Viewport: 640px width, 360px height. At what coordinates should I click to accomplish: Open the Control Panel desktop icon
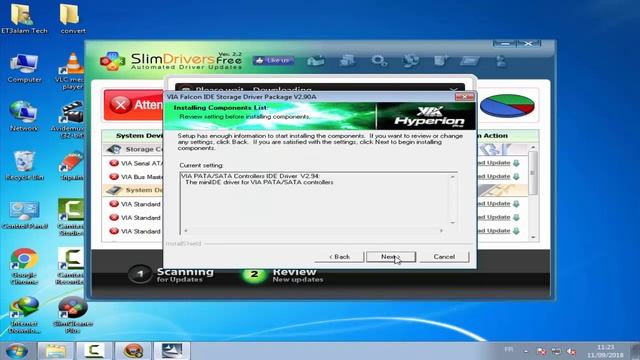click(24, 215)
